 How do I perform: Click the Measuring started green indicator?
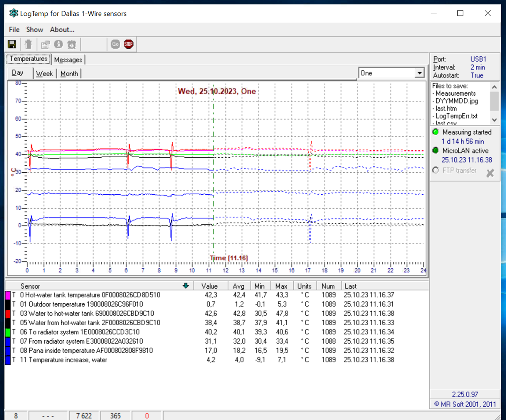coord(436,132)
